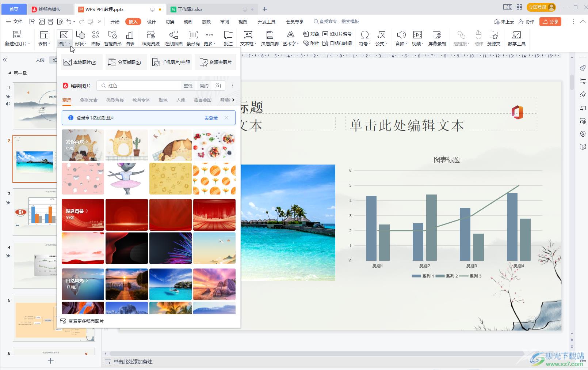Open 稻壳资源 resources
Viewport: 588px width, 370px height.
(x=151, y=38)
